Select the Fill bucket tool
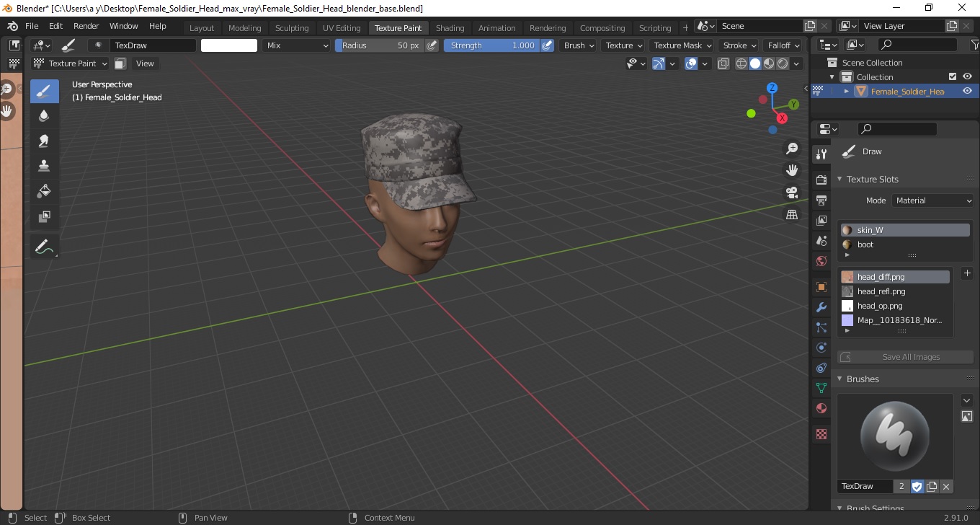This screenshot has width=980, height=525. [44, 191]
